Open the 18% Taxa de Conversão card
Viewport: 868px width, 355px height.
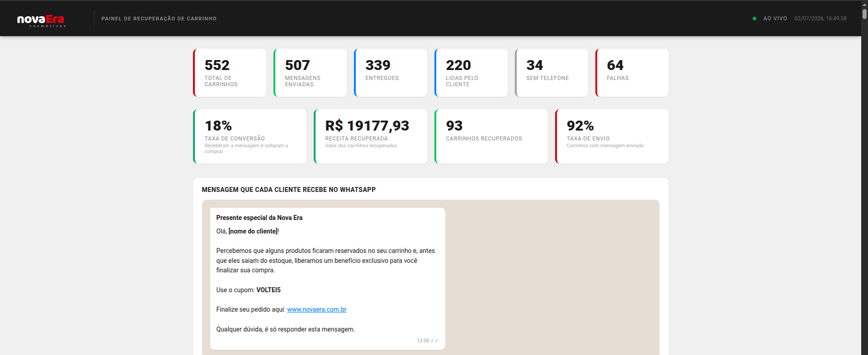tap(250, 136)
